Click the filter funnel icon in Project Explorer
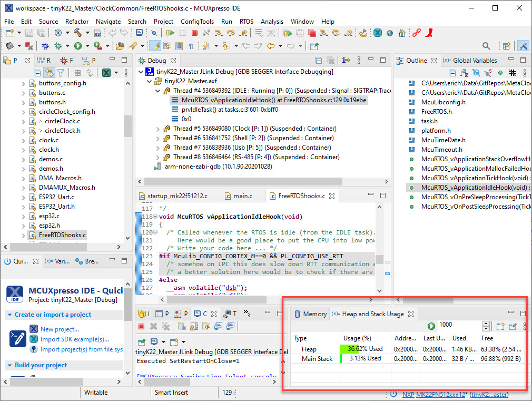This screenshot has width=532, height=401. point(61,73)
